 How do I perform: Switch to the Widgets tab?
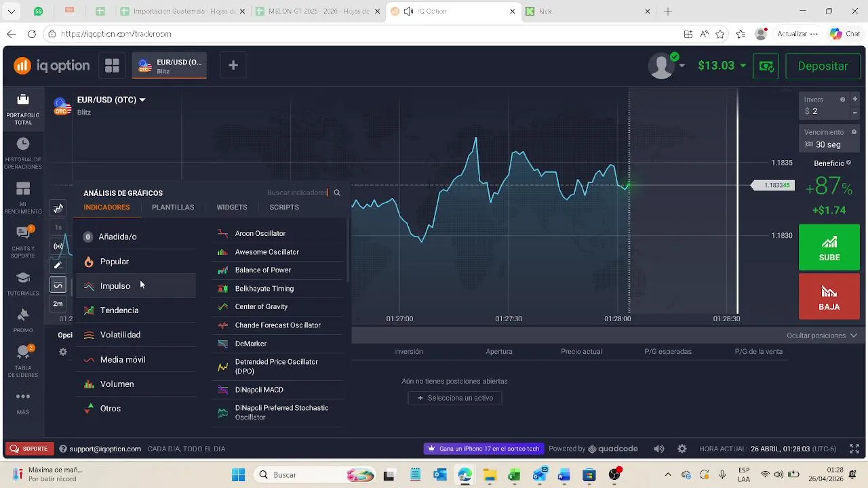pos(232,207)
